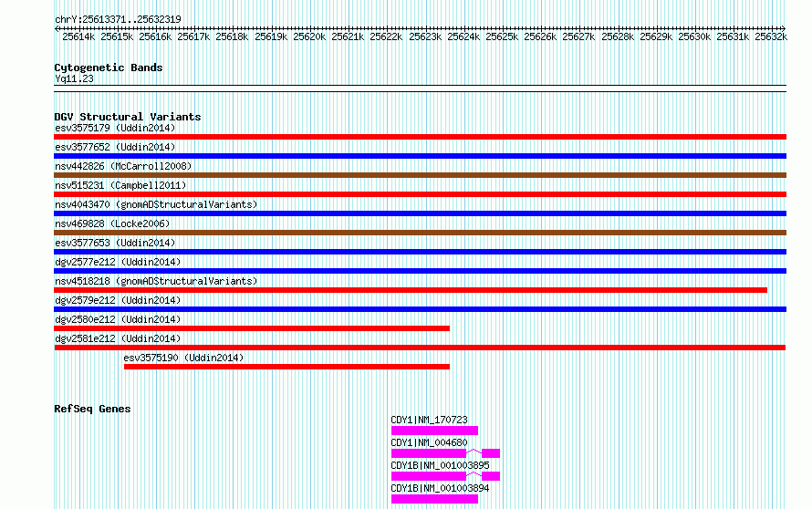Open nsv469828 (Locke2006) variant label
Image resolution: width=812 pixels, height=509 pixels.
tap(112, 223)
